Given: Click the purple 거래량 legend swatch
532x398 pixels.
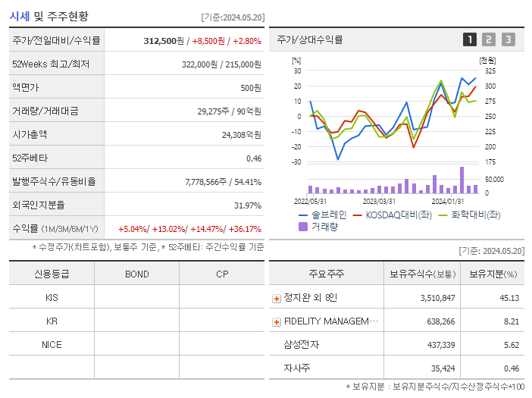Looking at the screenshot, I should pyautogui.click(x=302, y=227).
